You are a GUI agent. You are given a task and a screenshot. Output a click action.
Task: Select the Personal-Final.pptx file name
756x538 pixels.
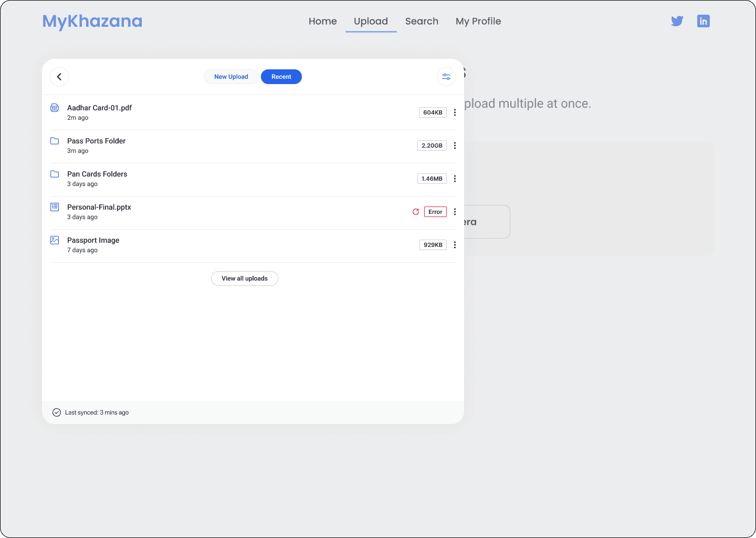[99, 207]
